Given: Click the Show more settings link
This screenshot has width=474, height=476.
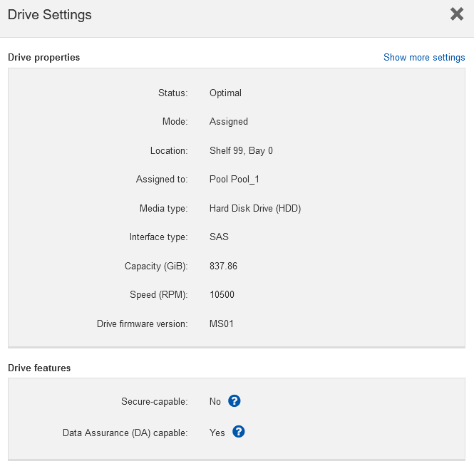Looking at the screenshot, I should pos(424,58).
